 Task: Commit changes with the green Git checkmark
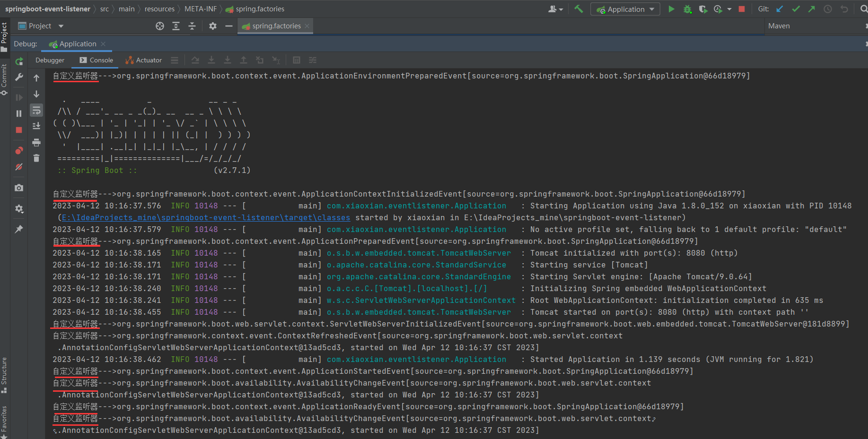(x=796, y=9)
